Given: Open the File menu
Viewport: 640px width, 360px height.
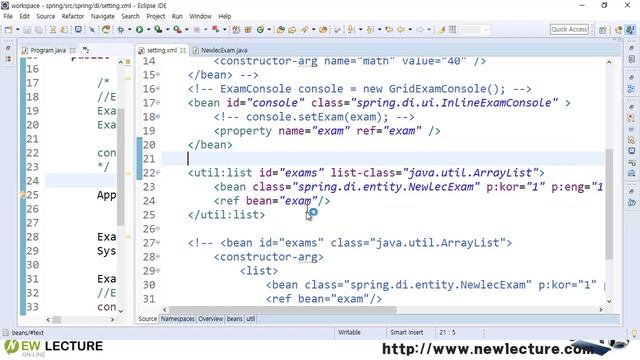Looking at the screenshot, I should point(8,16).
